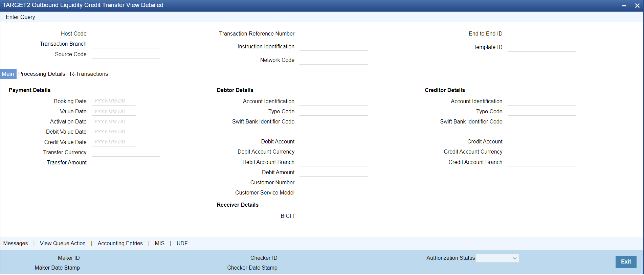Click the Receiver Details section heading
The width and height of the screenshot is (644, 275).
(x=238, y=205)
